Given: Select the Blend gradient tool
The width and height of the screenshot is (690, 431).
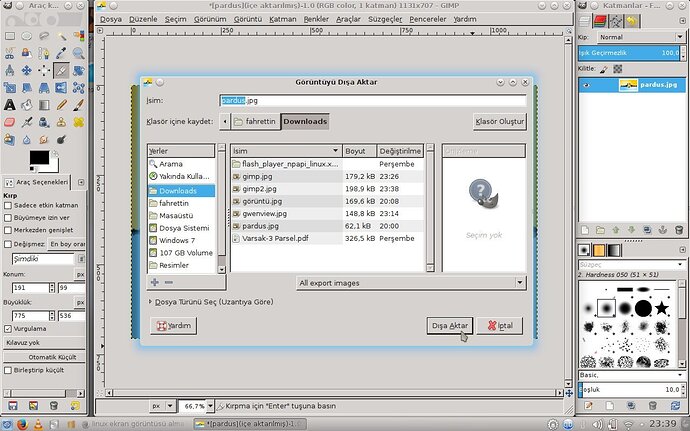Looking at the screenshot, I should click(x=44, y=105).
